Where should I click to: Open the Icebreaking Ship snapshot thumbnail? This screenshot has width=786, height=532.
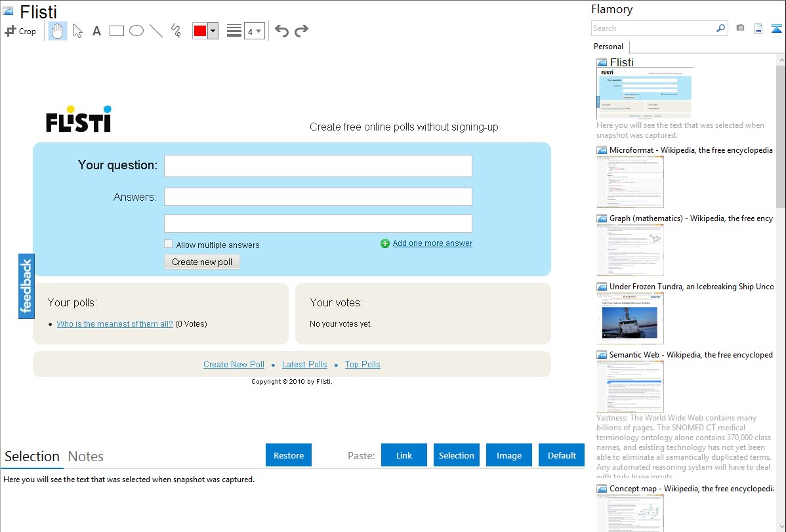pyautogui.click(x=630, y=318)
